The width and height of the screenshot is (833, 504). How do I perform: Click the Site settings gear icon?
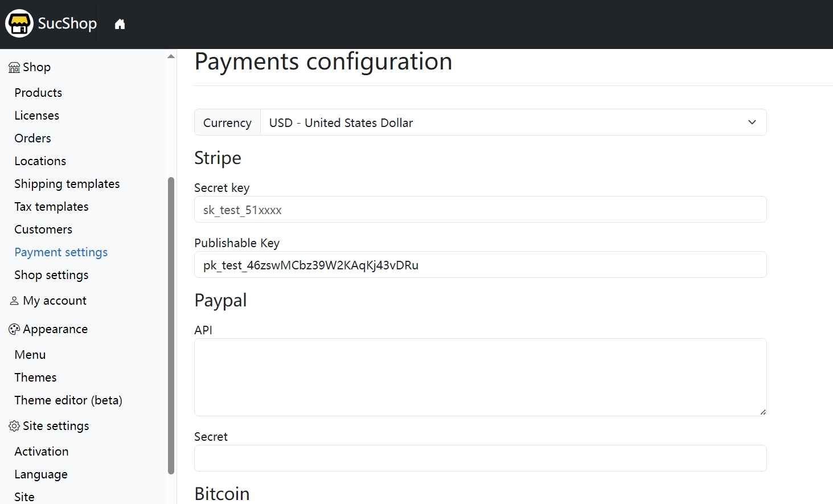[14, 426]
